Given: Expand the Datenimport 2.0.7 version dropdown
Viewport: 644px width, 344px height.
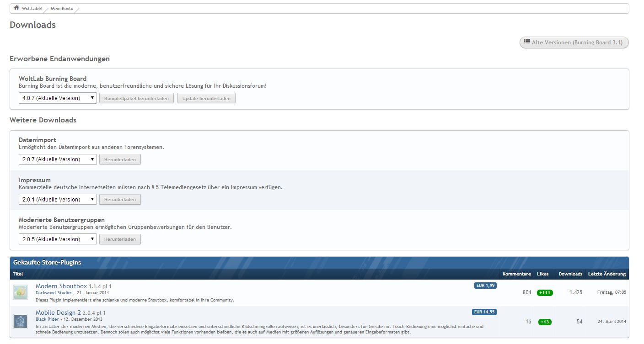Looking at the screenshot, I should coord(58,159).
